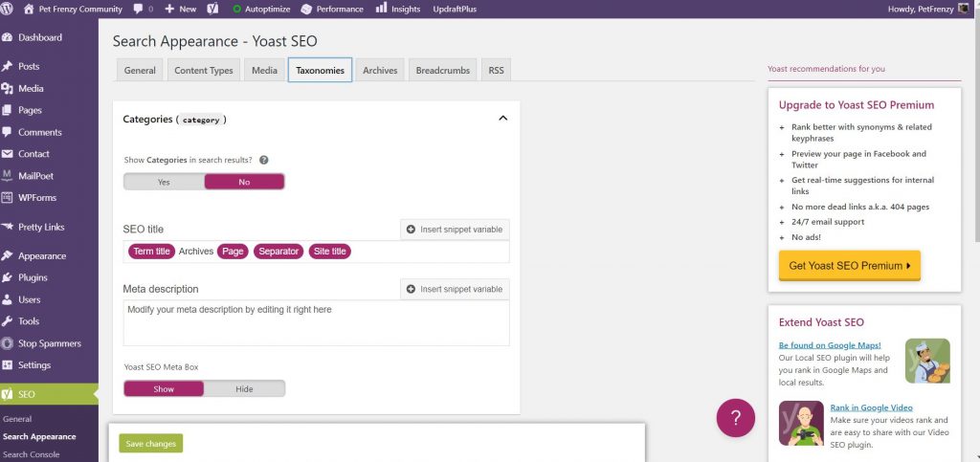This screenshot has height=462, width=980.
Task: Switch to the Breadcrumbs tab
Action: click(443, 71)
